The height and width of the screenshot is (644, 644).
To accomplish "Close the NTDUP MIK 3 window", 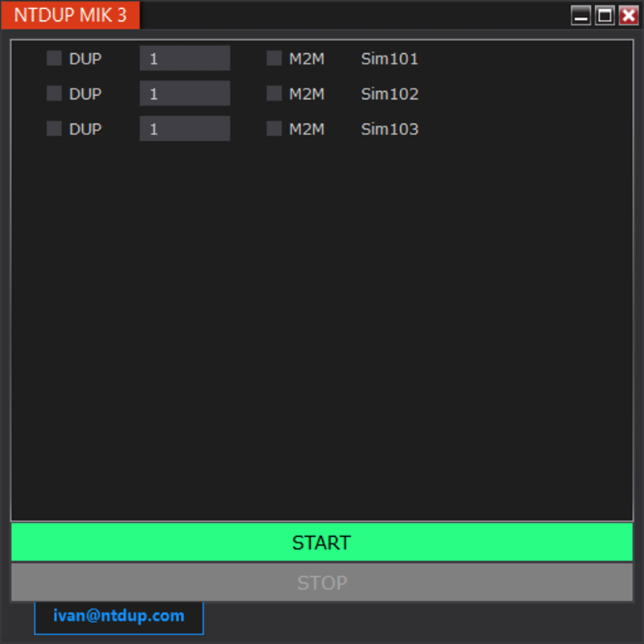I will (x=629, y=15).
